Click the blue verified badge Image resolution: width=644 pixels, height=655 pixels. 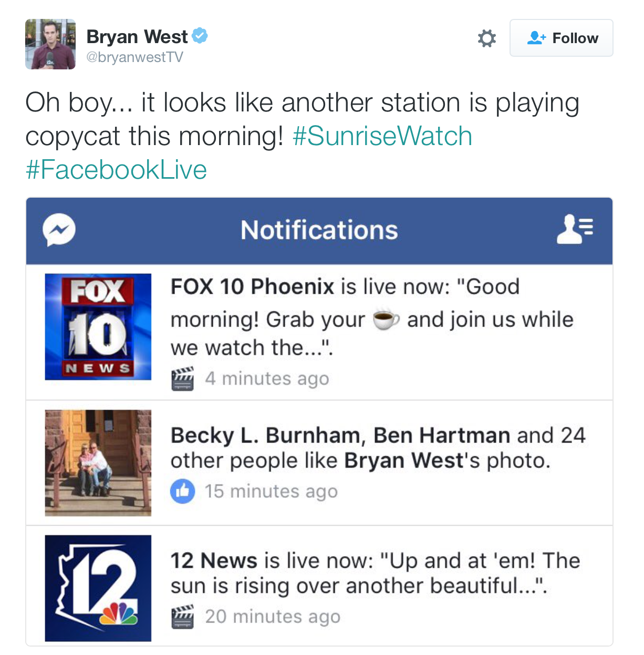(200, 36)
